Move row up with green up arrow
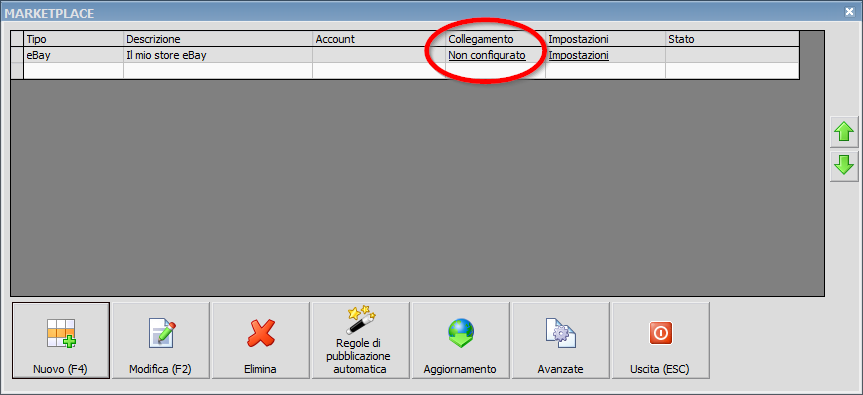The height and width of the screenshot is (395, 863). tap(844, 132)
